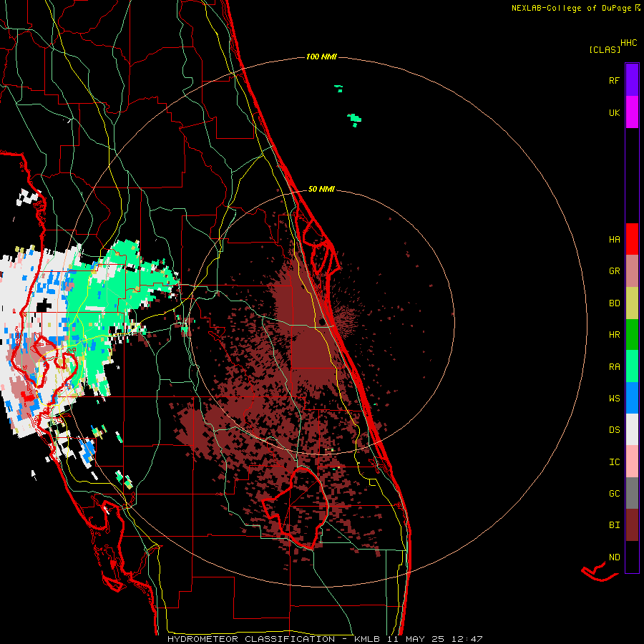Viewport: 644px width, 644px height.
Task: Click the Hydrometeor Classification KMLB caption
Action: pyautogui.click(x=324, y=639)
